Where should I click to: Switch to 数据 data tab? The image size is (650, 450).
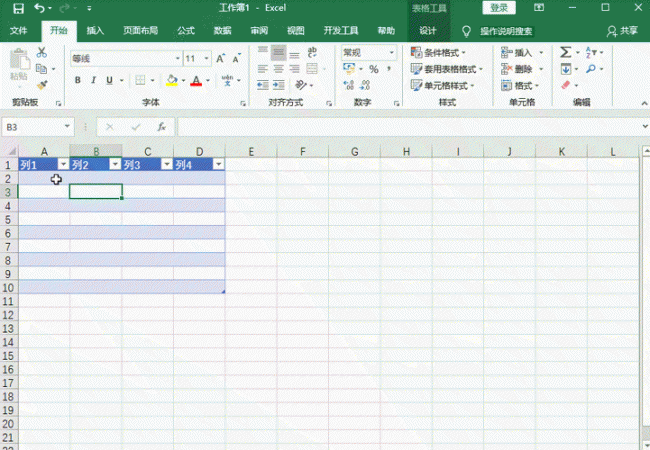coord(223,31)
